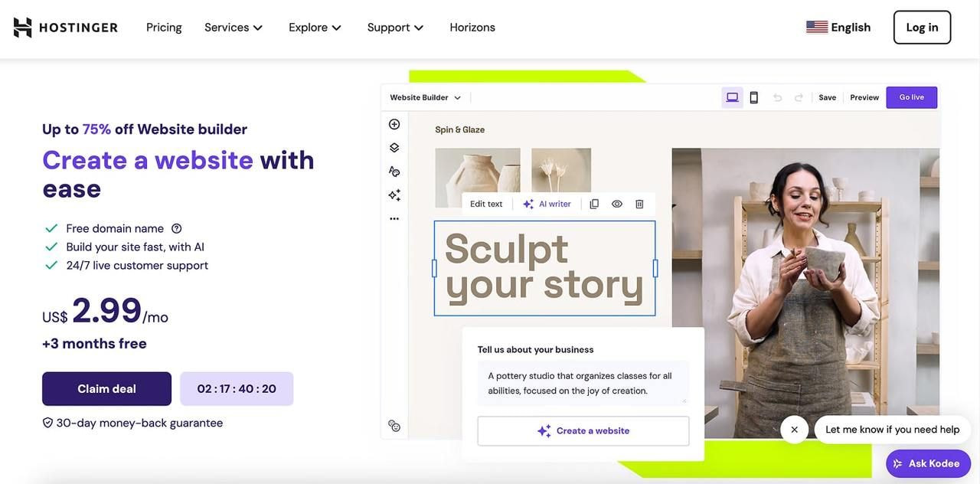
Task: Click the countdown timer 02:17:40:20
Action: tap(237, 389)
